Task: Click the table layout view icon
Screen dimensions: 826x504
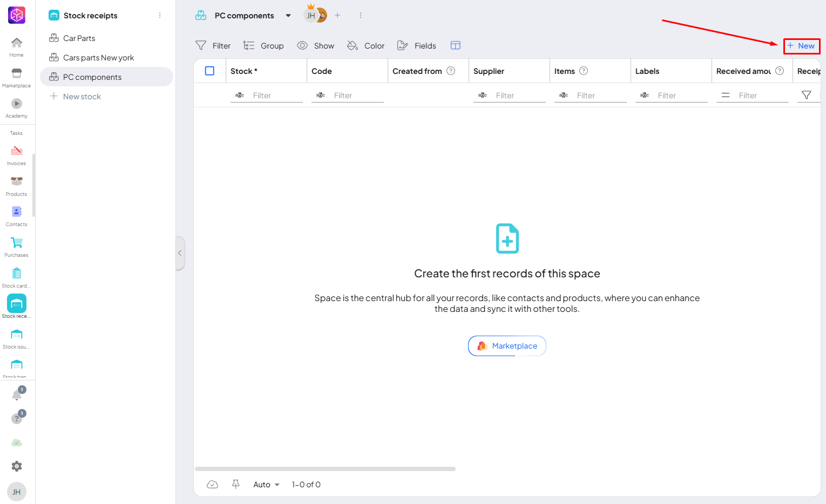Action: point(455,46)
